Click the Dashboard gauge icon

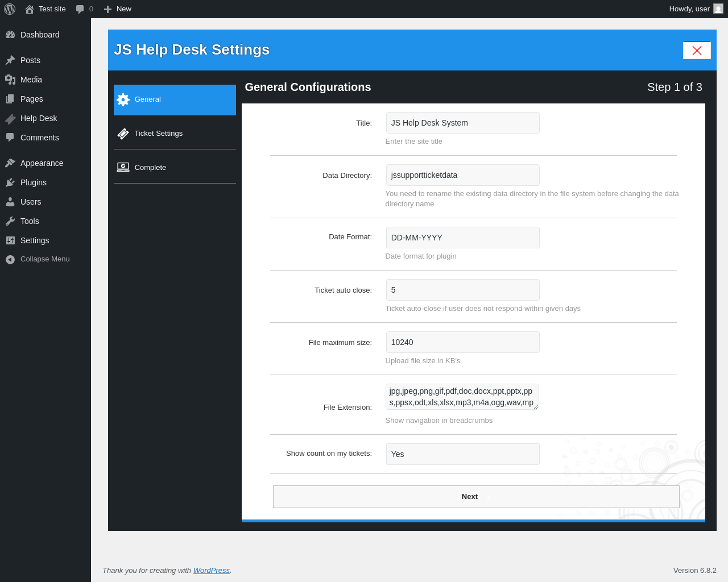click(x=10, y=35)
